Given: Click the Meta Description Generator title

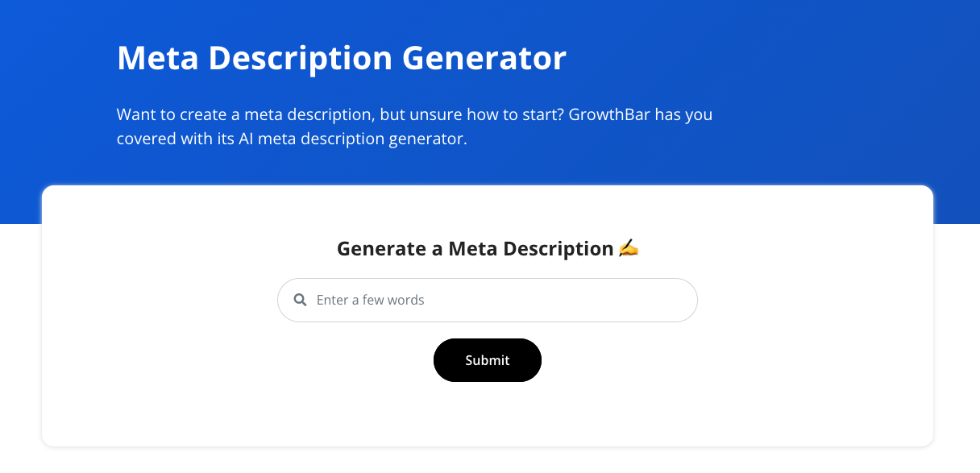Looking at the screenshot, I should coord(342,57).
